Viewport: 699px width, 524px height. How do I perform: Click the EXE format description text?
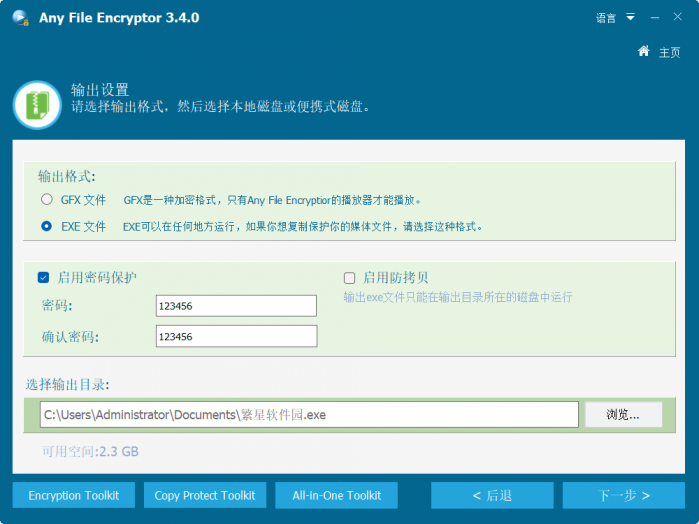[303, 227]
